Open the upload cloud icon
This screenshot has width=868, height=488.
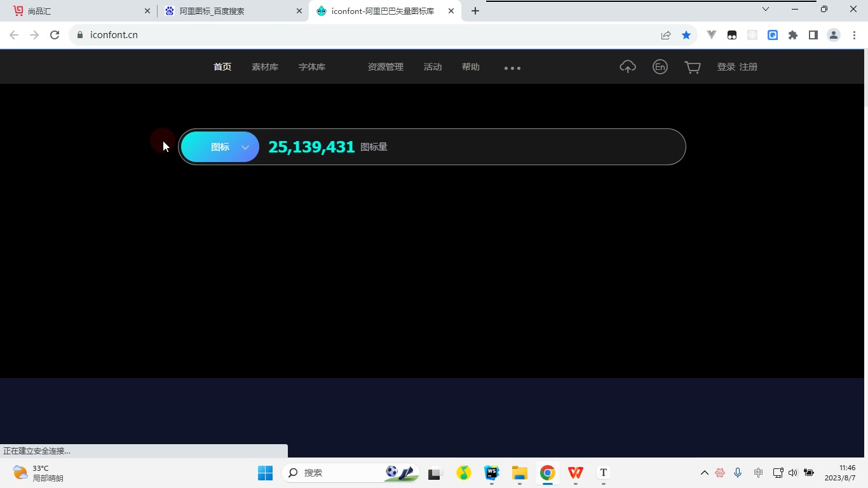[628, 67]
